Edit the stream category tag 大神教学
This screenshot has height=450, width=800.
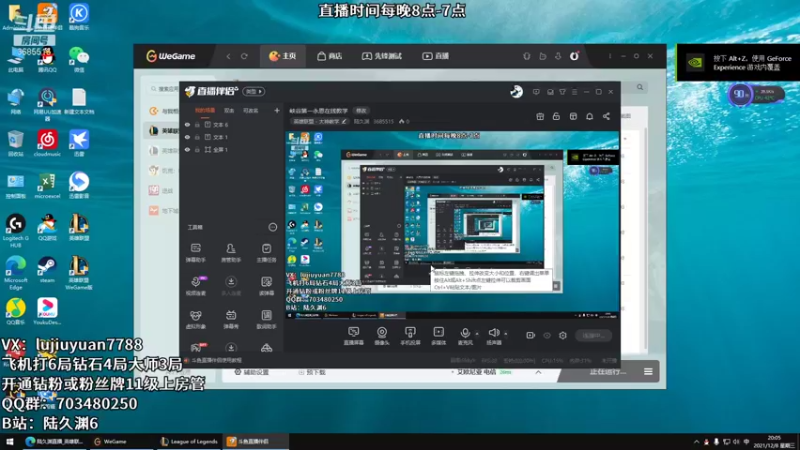319,121
